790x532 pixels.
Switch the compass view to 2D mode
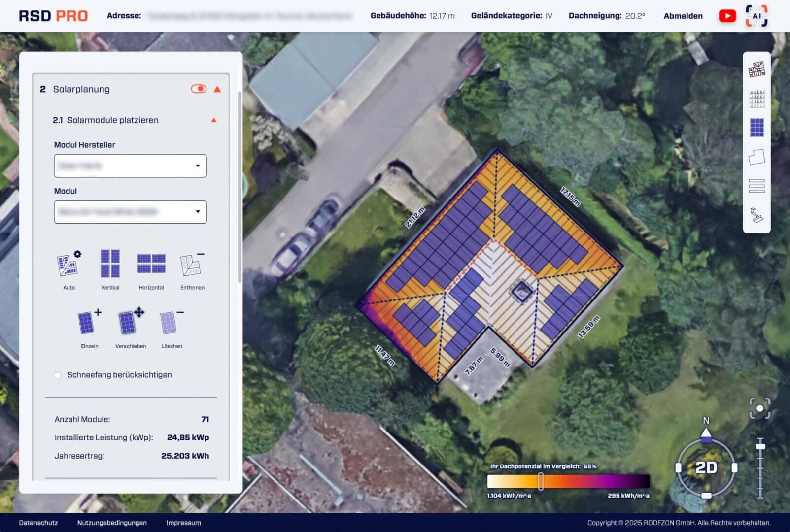pos(707,468)
